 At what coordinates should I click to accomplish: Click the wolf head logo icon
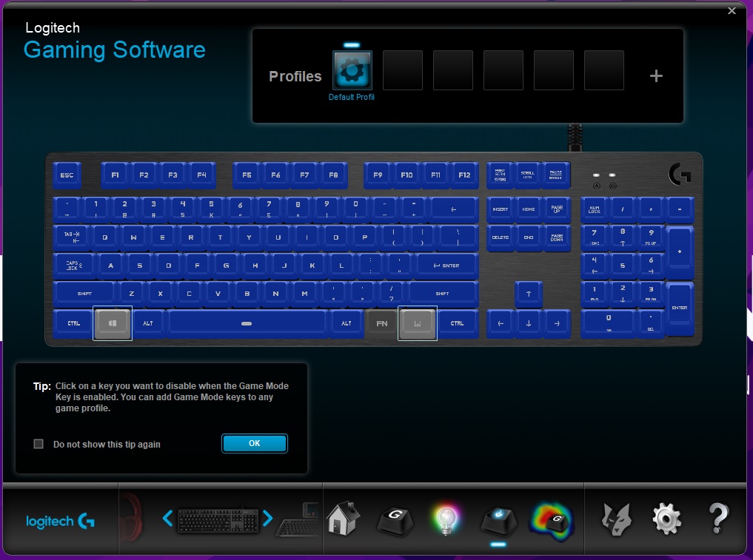[615, 519]
